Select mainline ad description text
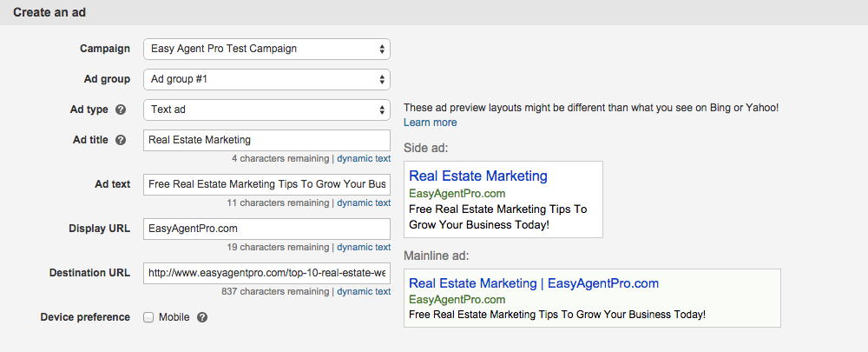Viewport: 868px width, 352px height. click(x=557, y=315)
